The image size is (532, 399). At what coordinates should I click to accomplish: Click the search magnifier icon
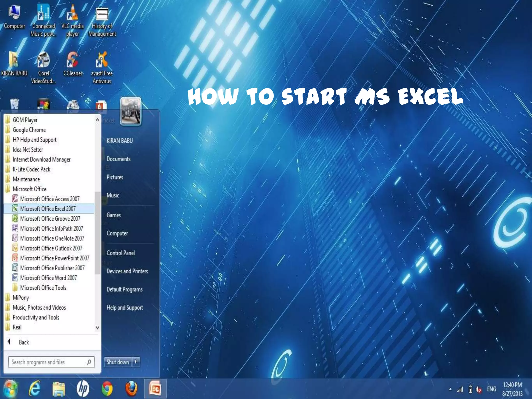tap(89, 362)
